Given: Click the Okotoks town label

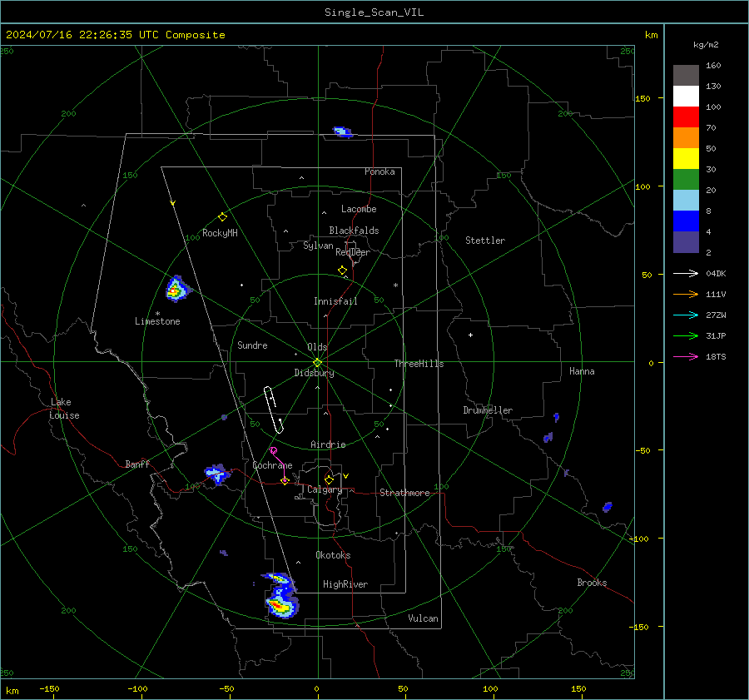Looking at the screenshot, I should tap(333, 555).
